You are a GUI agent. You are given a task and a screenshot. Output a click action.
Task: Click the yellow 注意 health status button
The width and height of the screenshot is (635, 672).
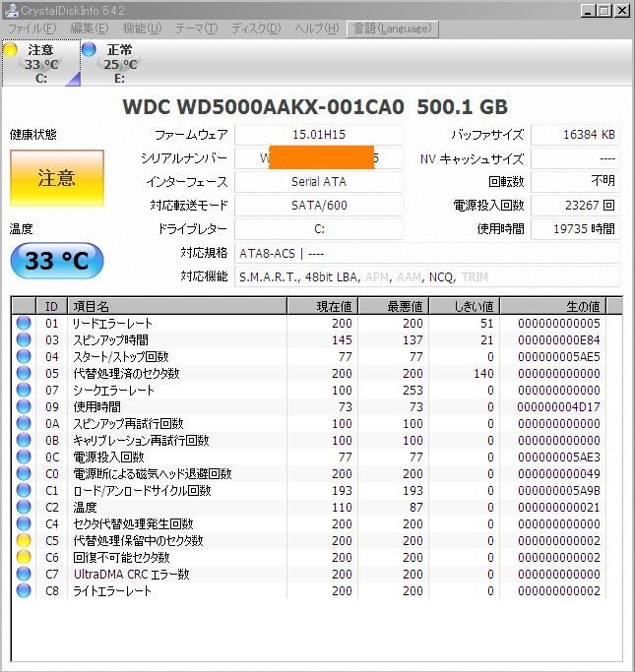click(x=56, y=178)
